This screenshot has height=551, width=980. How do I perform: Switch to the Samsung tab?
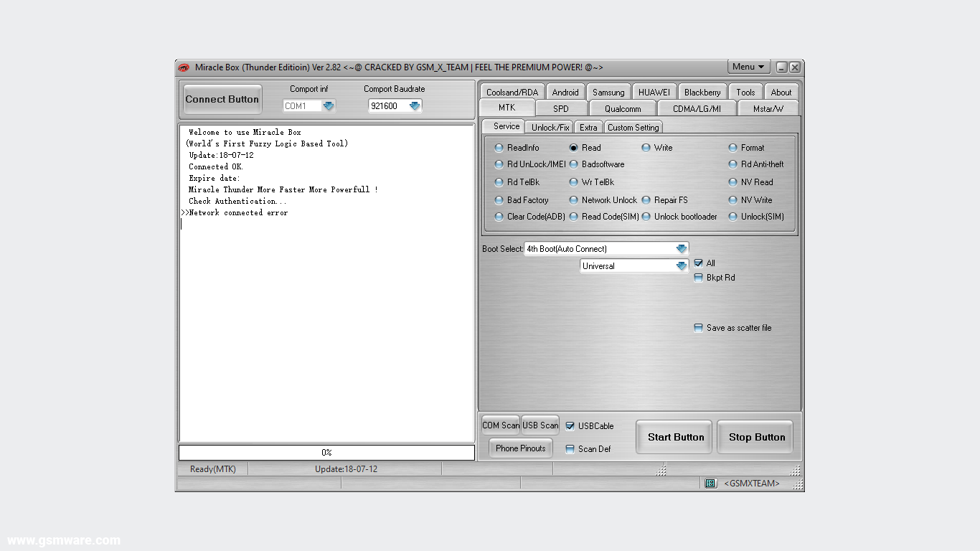(x=608, y=93)
